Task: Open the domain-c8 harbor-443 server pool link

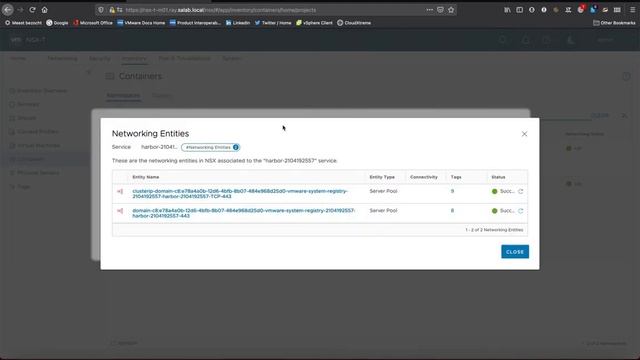Action: (244, 213)
